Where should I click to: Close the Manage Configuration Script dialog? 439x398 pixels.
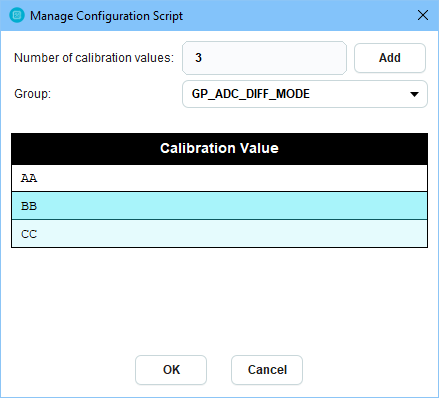pyautogui.click(x=423, y=15)
